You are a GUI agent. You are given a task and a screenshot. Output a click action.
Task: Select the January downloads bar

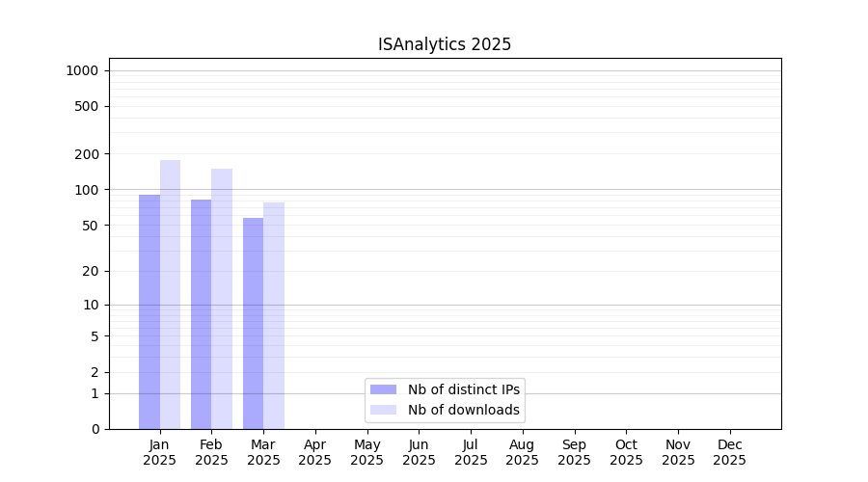pyautogui.click(x=170, y=294)
